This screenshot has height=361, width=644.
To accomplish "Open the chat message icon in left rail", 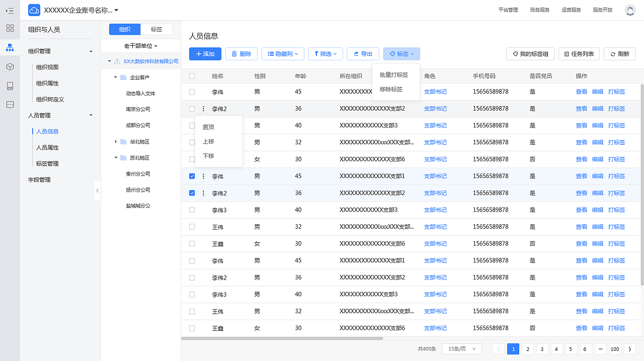I will 10,105.
